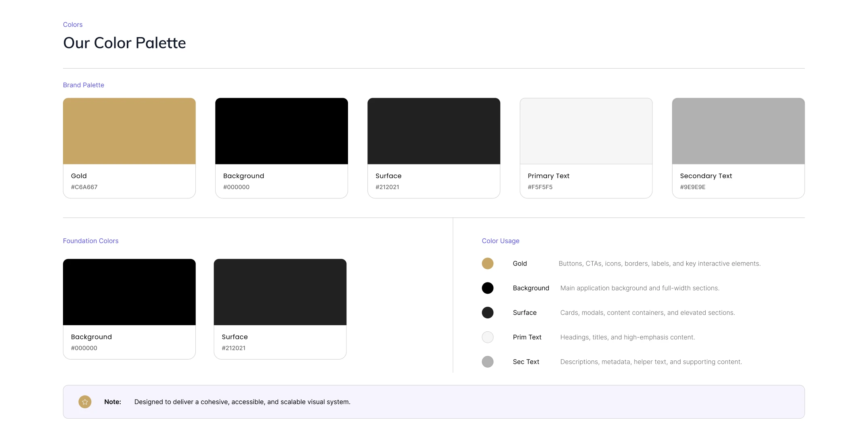This screenshot has width=868, height=436.
Task: Click the Colors breadcrumb label
Action: click(x=73, y=25)
